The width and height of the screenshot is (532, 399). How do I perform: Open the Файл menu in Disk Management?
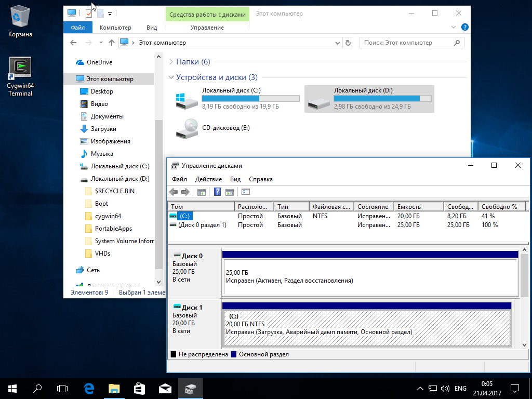pyautogui.click(x=179, y=179)
